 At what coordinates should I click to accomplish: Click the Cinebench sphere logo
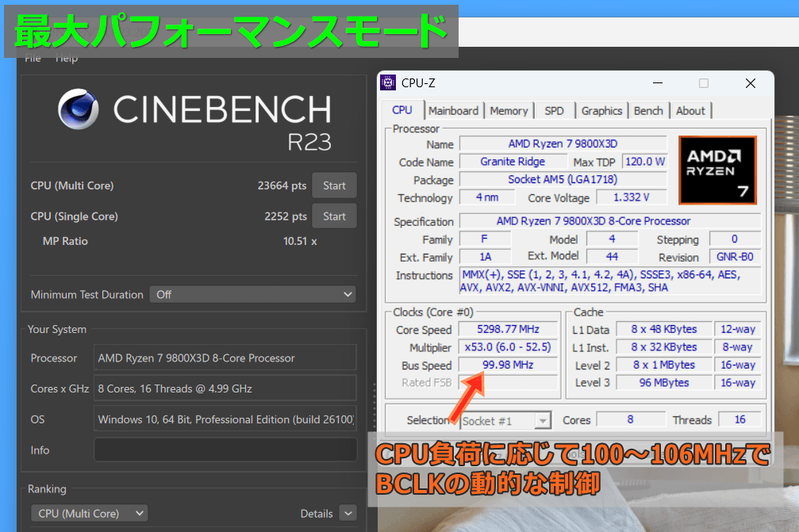pos(79,109)
